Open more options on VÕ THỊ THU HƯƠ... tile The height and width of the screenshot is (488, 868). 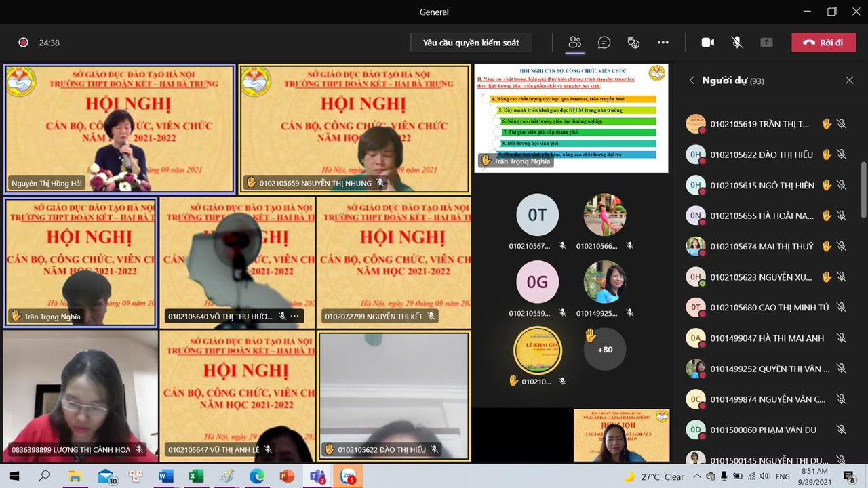pyautogui.click(x=294, y=317)
